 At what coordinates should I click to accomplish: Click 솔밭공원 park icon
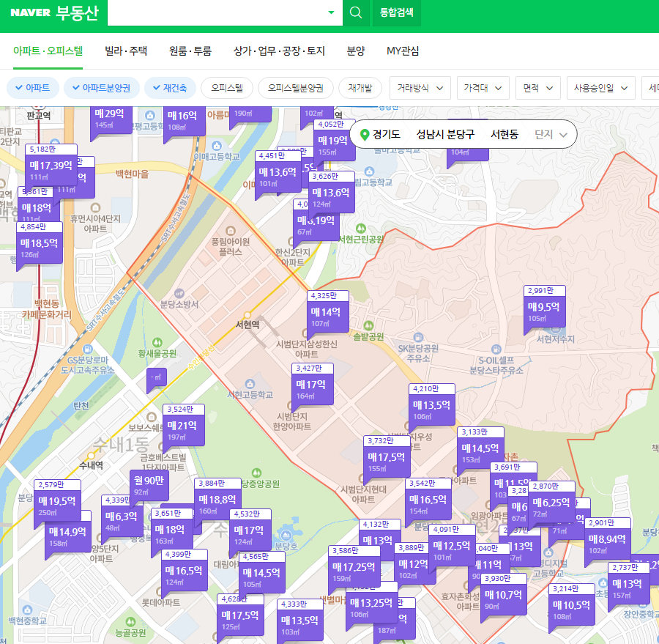point(368,325)
